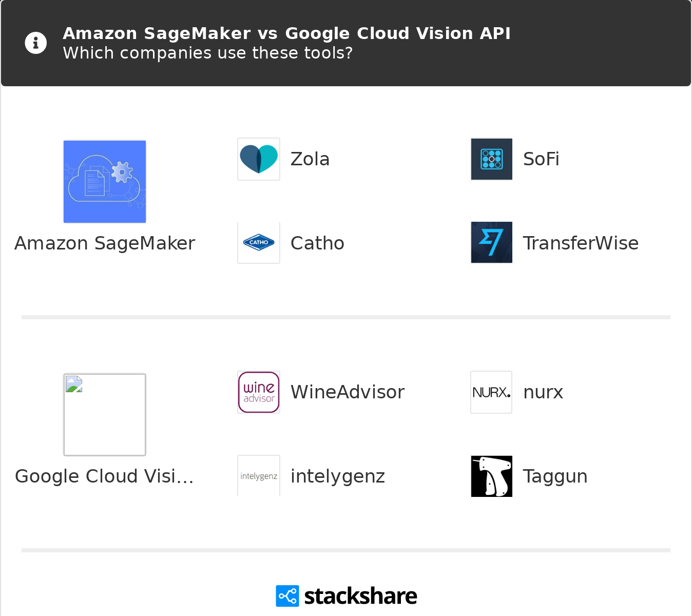
Task: Open the stackshare wordmark link
Action: tap(360, 596)
